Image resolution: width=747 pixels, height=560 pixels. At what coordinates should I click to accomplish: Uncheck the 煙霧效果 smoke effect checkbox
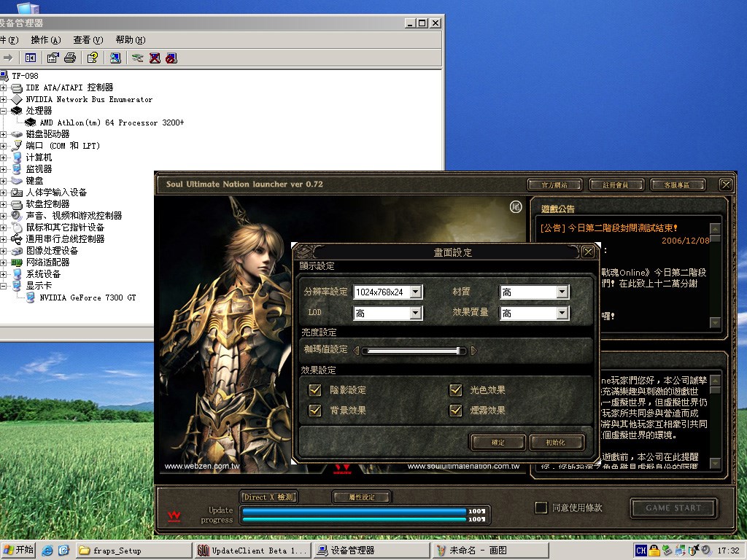click(x=456, y=410)
